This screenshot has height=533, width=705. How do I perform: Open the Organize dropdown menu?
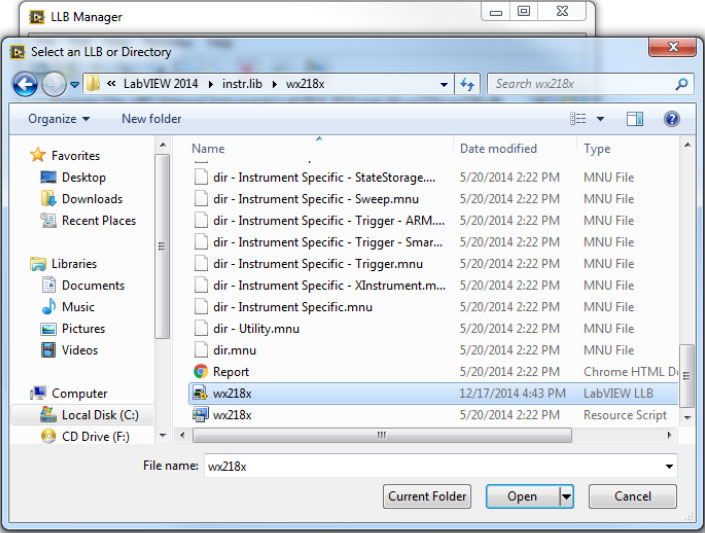(x=58, y=119)
